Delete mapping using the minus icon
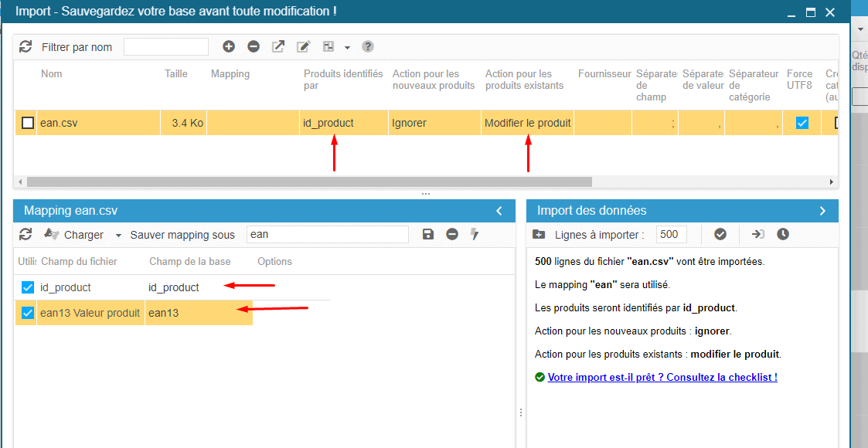The width and height of the screenshot is (868, 448). pos(452,234)
